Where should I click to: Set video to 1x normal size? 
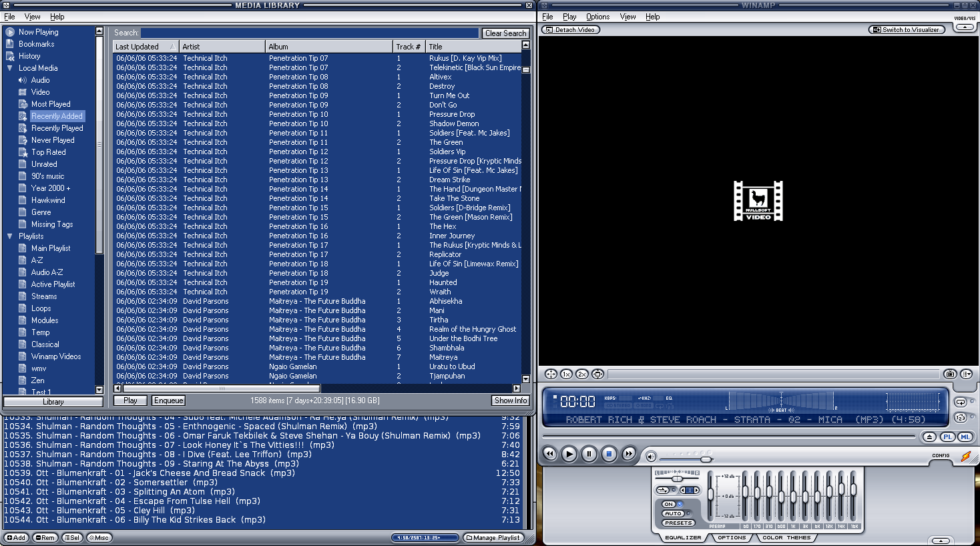(566, 374)
